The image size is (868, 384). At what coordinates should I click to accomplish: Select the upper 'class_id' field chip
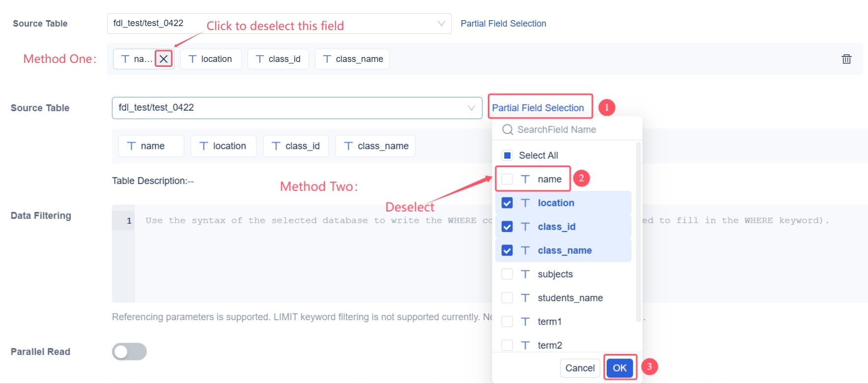click(x=278, y=59)
